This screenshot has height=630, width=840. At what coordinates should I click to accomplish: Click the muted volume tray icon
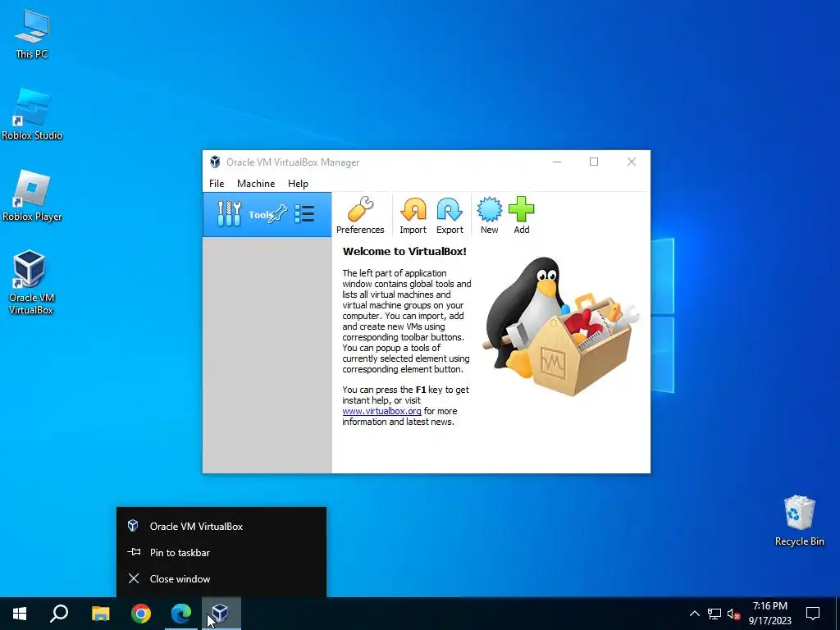733,614
